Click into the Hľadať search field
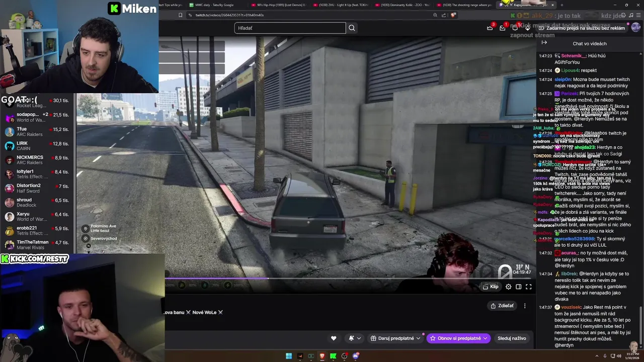 [x=290, y=28]
